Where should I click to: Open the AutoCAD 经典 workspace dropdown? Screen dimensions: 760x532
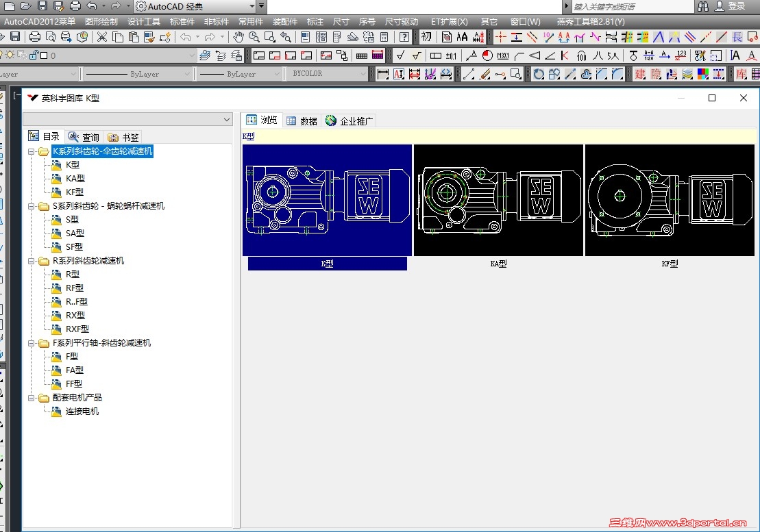point(252,6)
